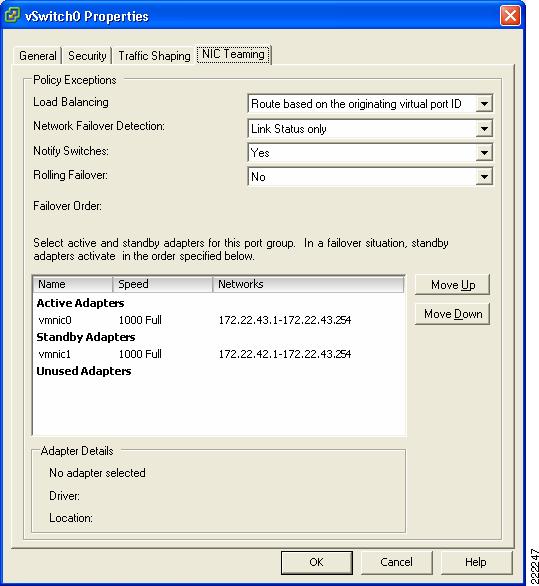Open Help for this dialog

click(475, 562)
